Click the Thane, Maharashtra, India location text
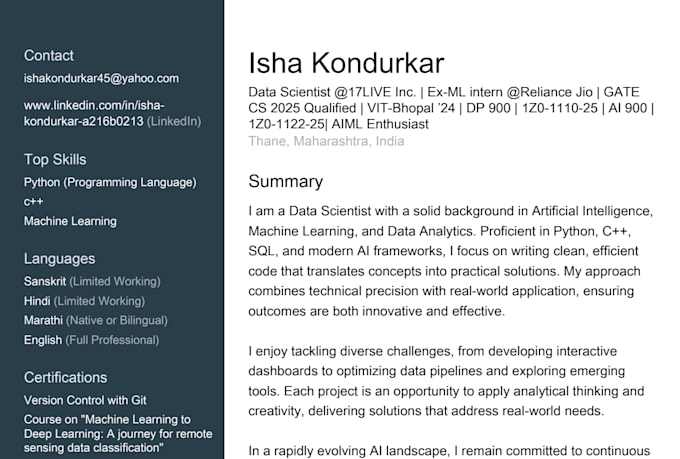The image size is (680, 459). 326,141
